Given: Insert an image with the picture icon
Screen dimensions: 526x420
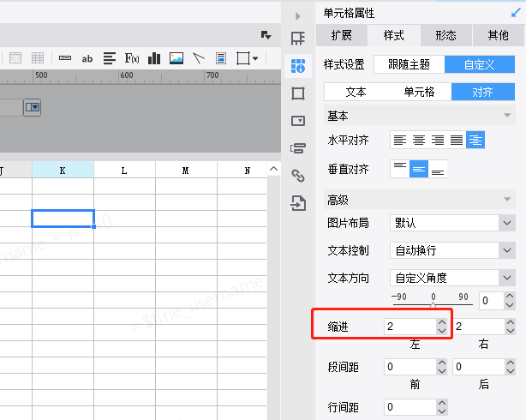Looking at the screenshot, I should [176, 58].
